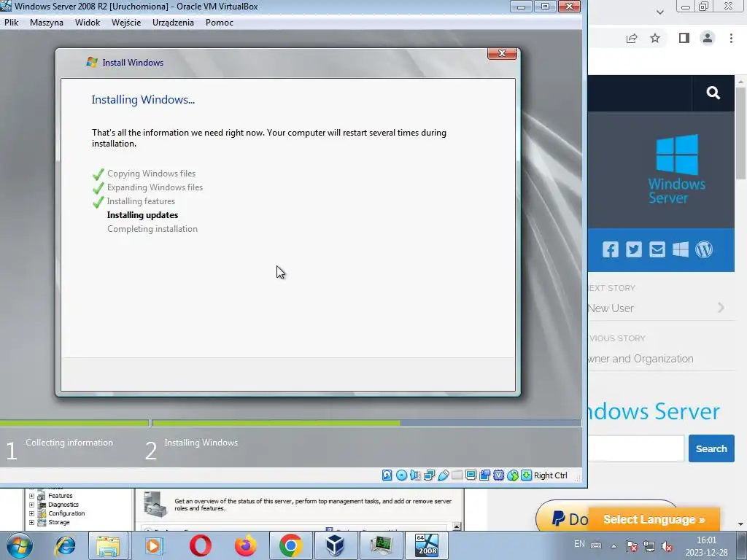The width and height of the screenshot is (747, 560).
Task: Launch Opera from the taskbar
Action: tap(200, 545)
